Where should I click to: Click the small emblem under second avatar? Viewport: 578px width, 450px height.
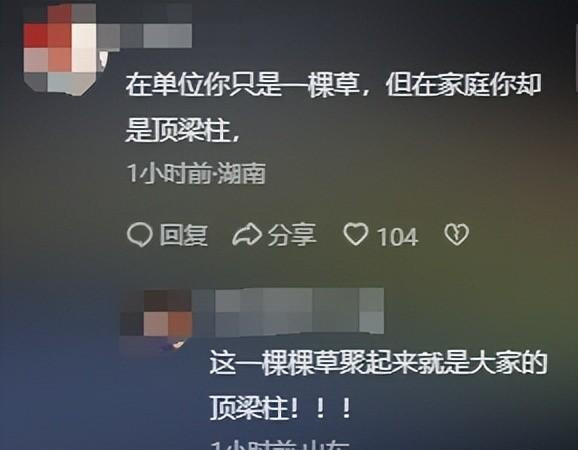pos(177,344)
